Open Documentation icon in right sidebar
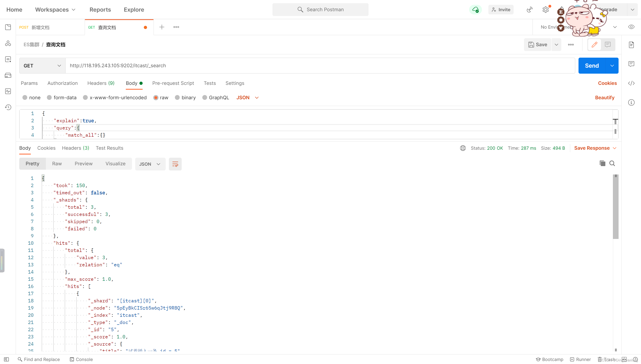This screenshot has height=364, width=641. 631,44
